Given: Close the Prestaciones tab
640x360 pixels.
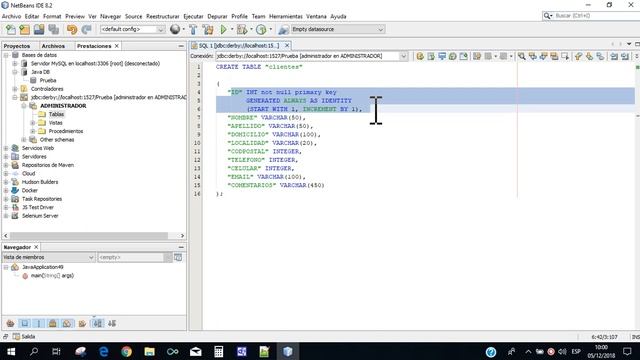Looking at the screenshot, I should point(117,46).
